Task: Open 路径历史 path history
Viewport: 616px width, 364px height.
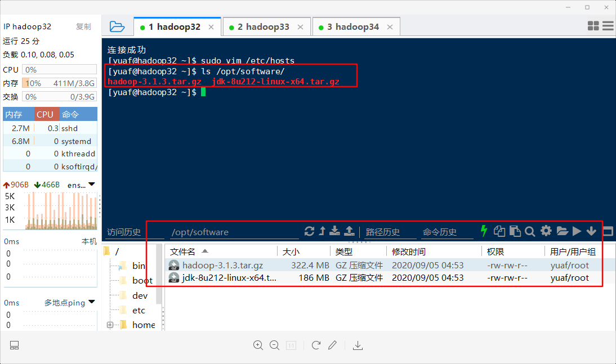Action: click(390, 232)
